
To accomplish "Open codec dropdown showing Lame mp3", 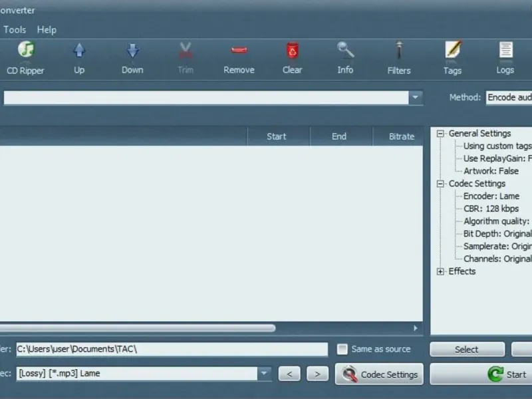I will coord(264,374).
